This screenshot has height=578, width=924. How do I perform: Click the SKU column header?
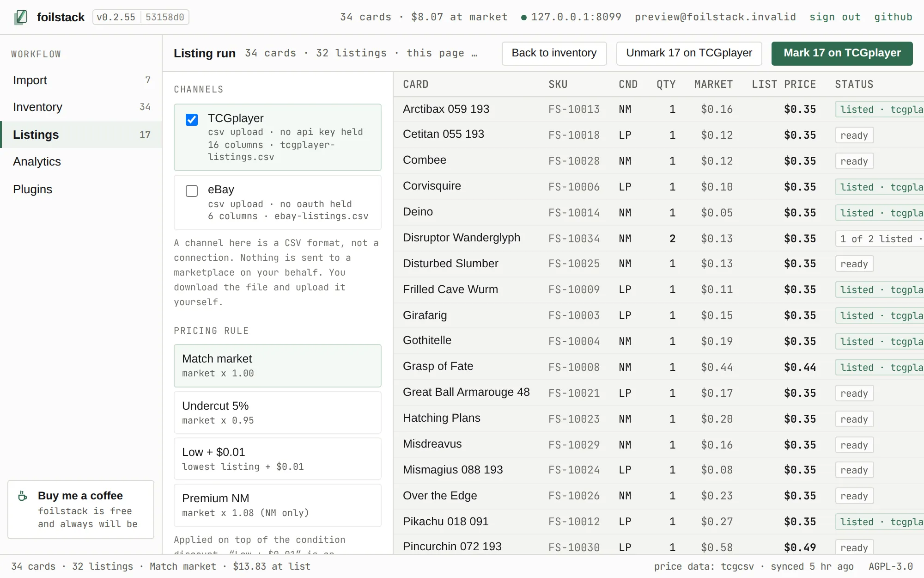point(558,84)
